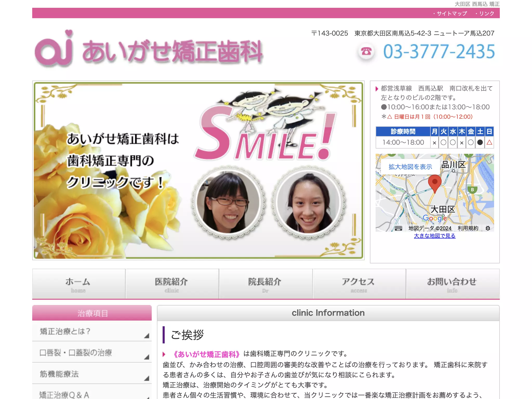The image size is (532, 399).
Task: Click the 地図データ ©2024 map text
Action: click(x=430, y=228)
